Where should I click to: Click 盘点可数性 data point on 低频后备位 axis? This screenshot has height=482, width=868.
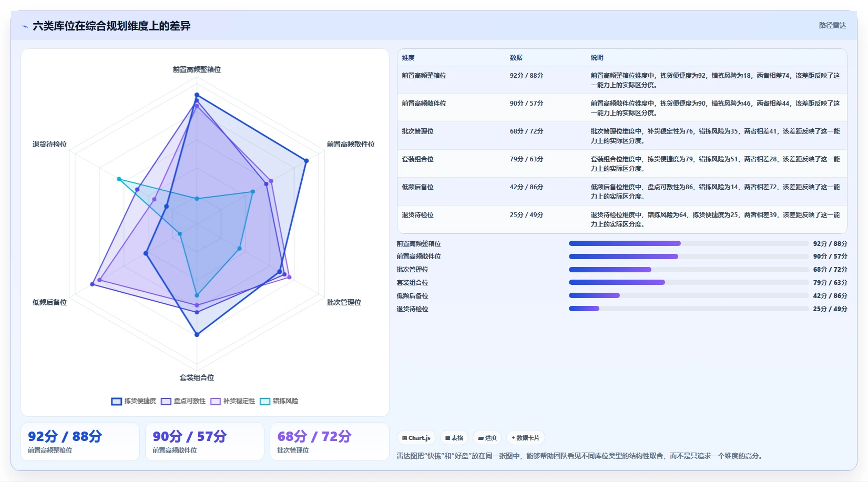93,284
